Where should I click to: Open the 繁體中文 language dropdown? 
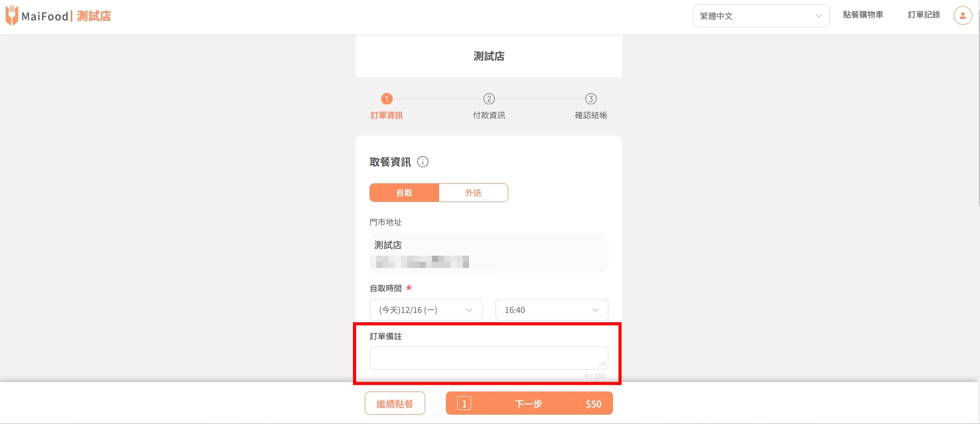pos(761,16)
